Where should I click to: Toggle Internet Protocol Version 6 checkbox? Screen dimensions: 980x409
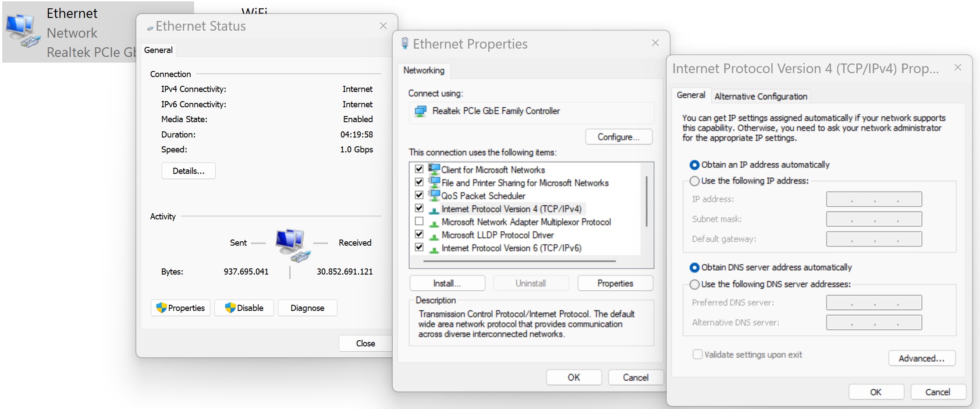point(419,247)
